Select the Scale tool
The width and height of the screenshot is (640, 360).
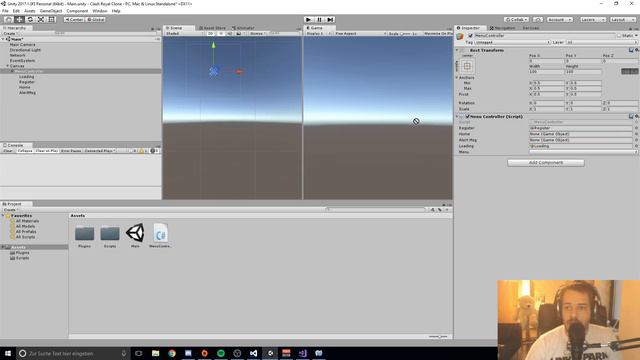(41, 20)
